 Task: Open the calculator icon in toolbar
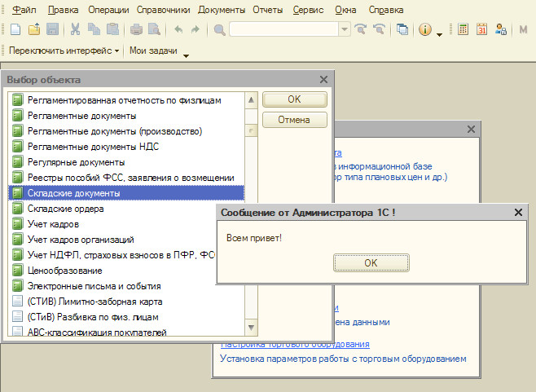click(x=463, y=30)
